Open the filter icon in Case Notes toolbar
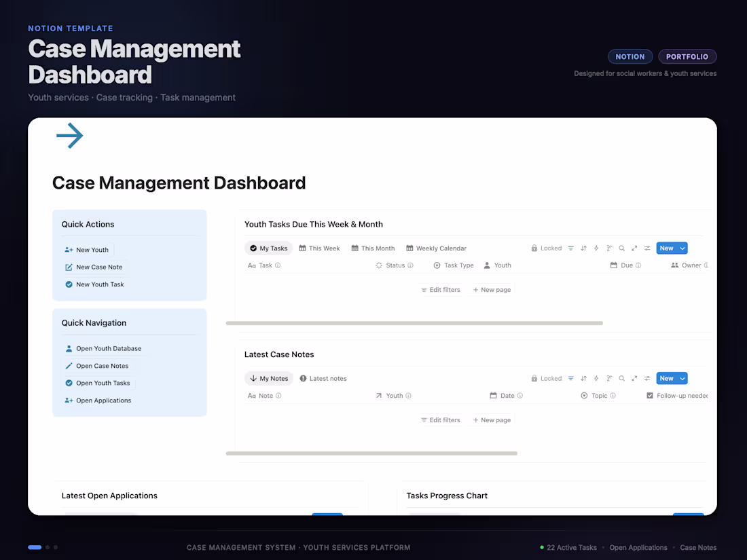Image resolution: width=747 pixels, height=560 pixels. click(570, 379)
